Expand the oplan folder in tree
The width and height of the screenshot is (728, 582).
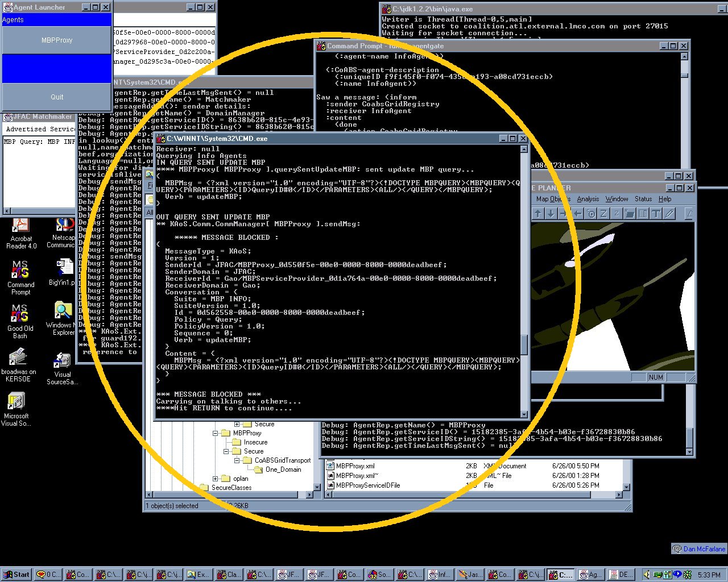coord(216,479)
